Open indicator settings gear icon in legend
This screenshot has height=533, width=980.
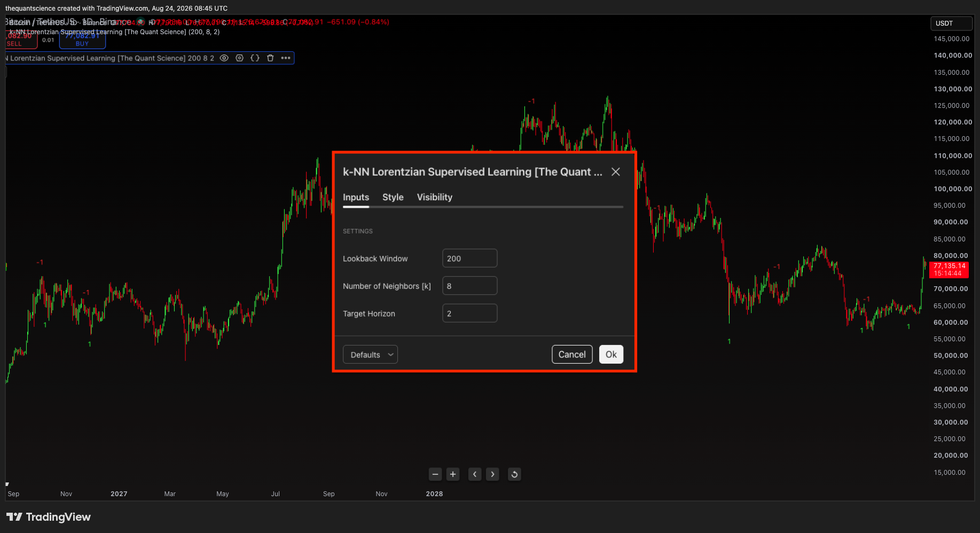[240, 58]
